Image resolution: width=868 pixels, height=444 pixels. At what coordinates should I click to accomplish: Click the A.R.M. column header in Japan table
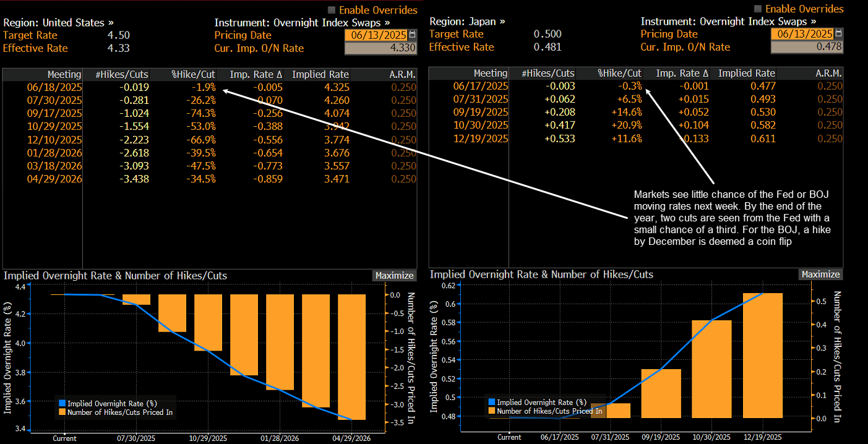(830, 73)
